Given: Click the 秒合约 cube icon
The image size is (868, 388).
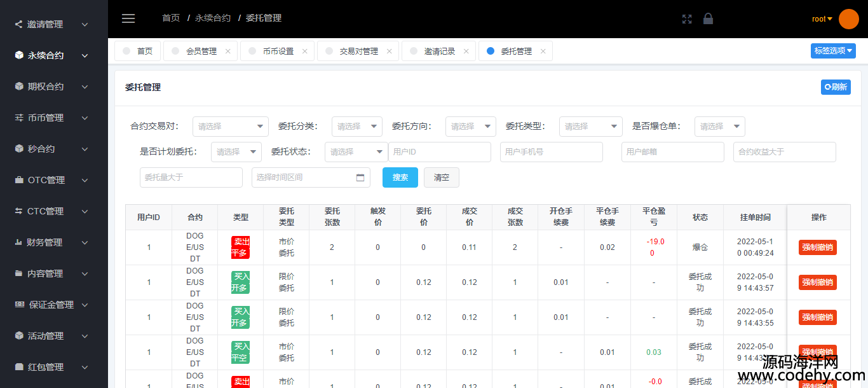Looking at the screenshot, I should (x=19, y=149).
